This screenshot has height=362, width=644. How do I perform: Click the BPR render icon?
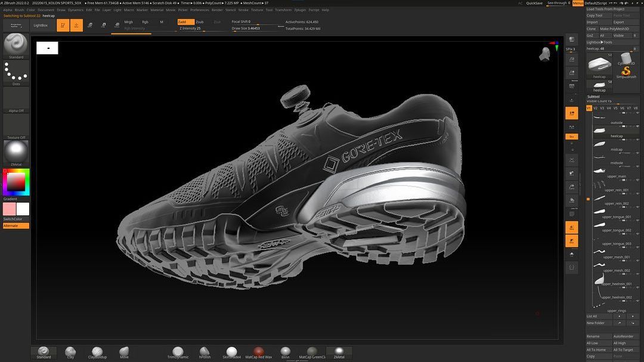pos(572,39)
